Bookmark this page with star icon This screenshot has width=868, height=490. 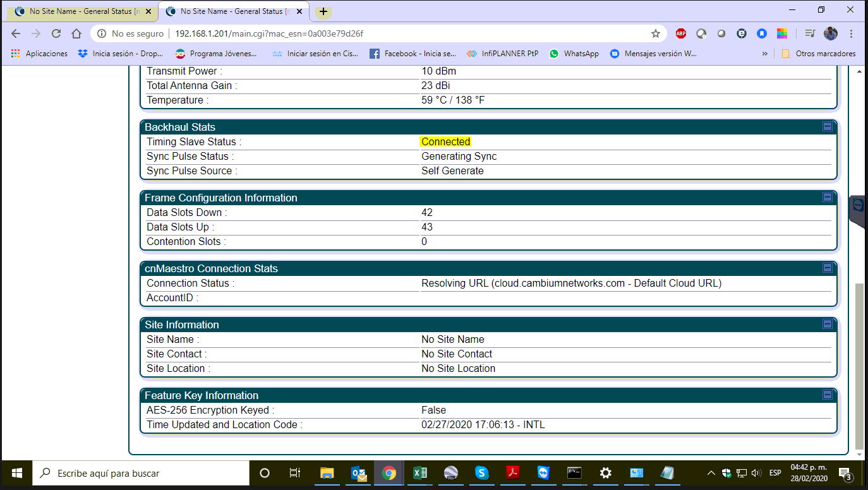tap(656, 33)
